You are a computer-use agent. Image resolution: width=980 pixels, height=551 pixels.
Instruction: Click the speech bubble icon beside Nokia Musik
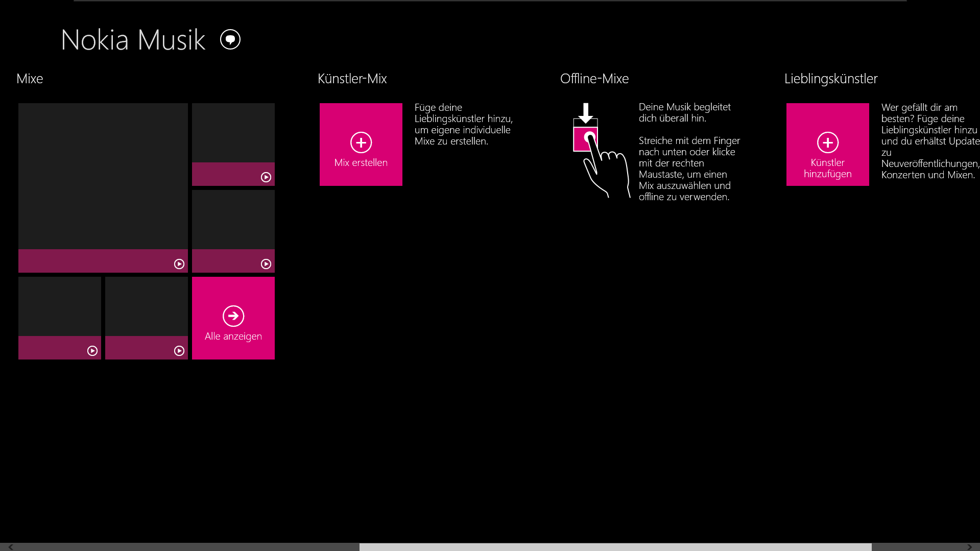[x=230, y=39]
